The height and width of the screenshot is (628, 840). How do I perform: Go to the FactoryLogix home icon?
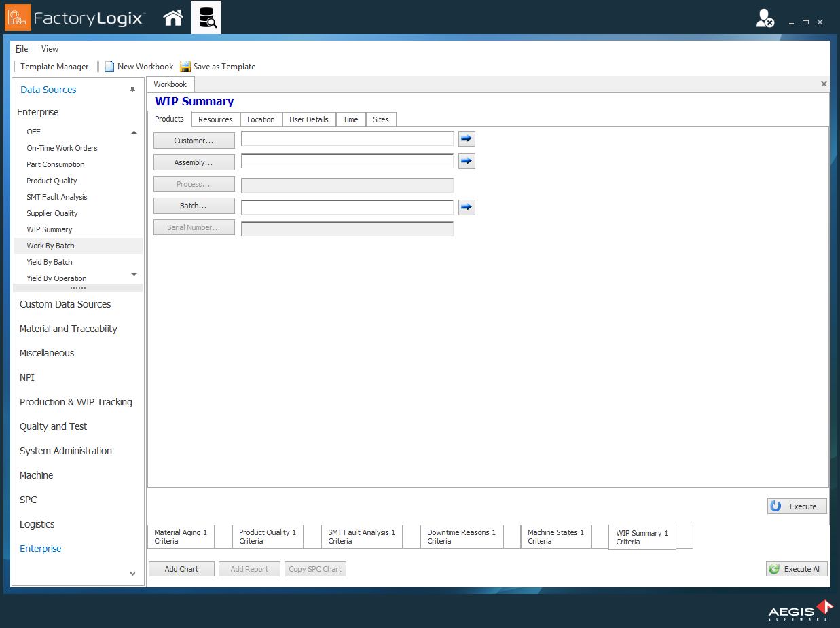[x=173, y=18]
